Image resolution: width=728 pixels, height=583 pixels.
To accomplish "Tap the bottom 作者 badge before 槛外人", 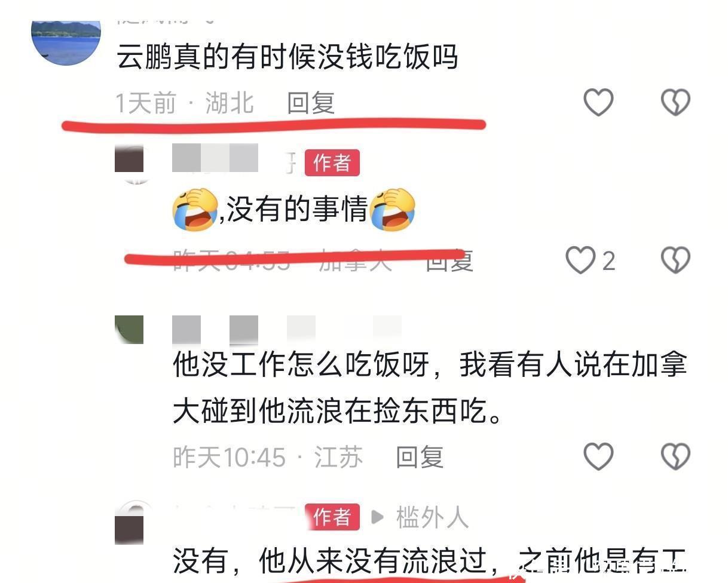I will (332, 517).
